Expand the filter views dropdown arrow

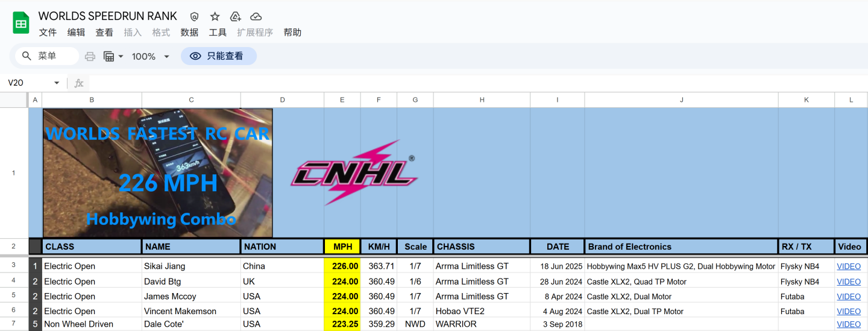coord(121,56)
